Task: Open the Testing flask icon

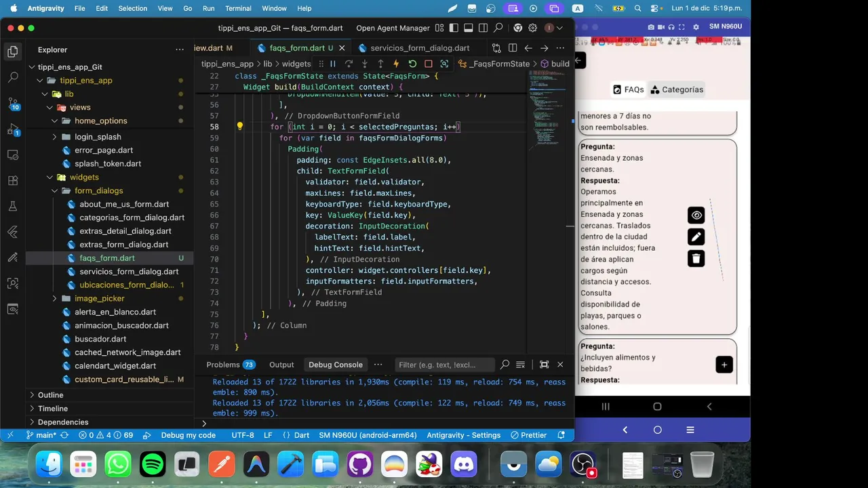Action: [x=12, y=206]
